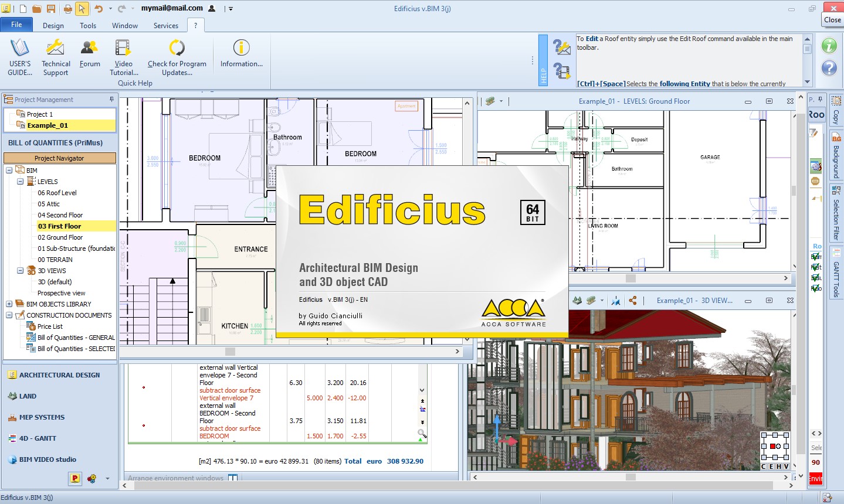Open the Information dialog icon
Screen dimensions: 844x504
[241, 53]
